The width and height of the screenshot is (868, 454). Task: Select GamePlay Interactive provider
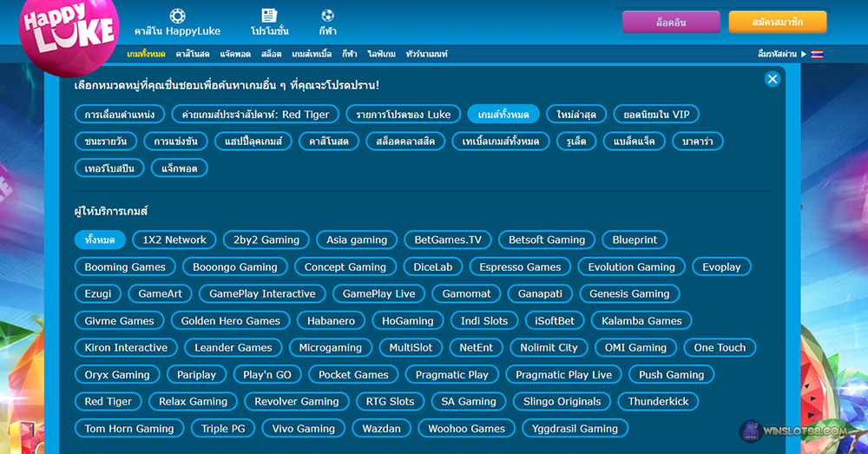click(262, 293)
